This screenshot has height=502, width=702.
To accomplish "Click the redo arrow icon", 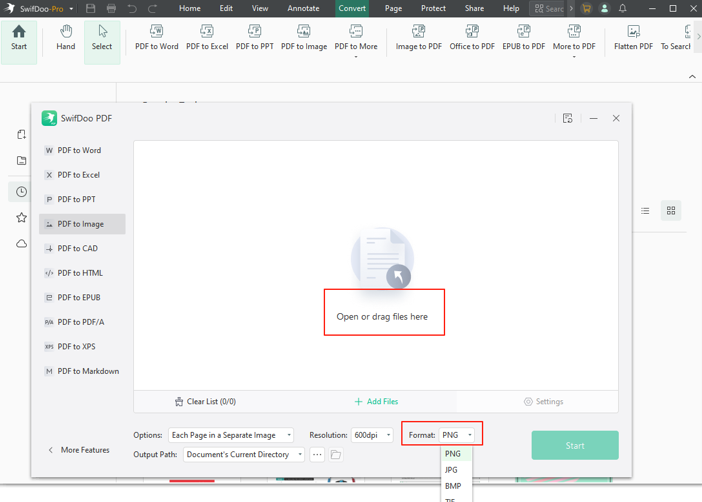I will pos(153,8).
